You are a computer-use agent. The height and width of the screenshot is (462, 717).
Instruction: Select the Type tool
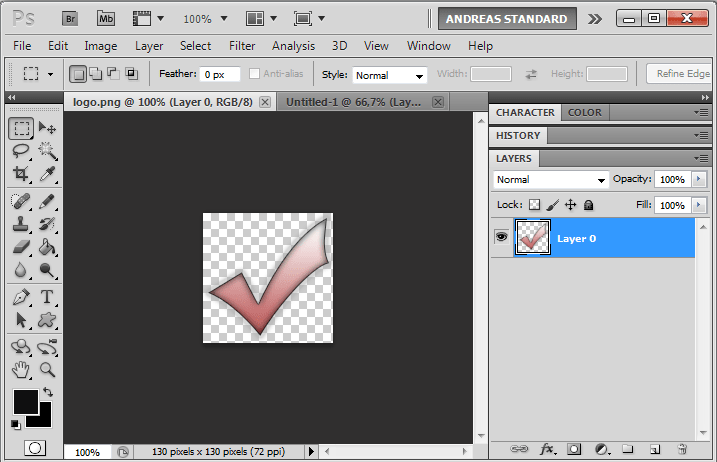(47, 297)
